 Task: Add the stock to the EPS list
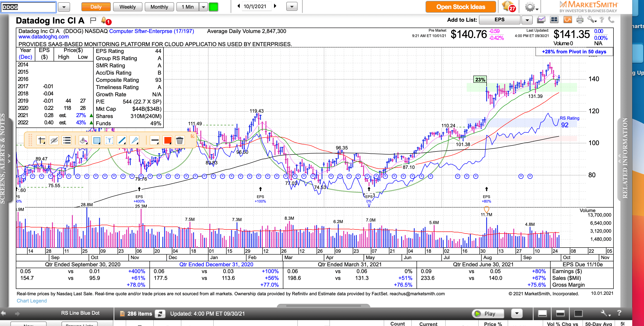point(500,19)
